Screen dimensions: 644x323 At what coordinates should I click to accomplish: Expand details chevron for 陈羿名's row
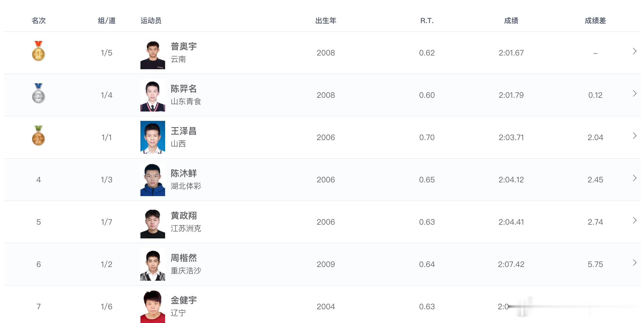tap(635, 93)
